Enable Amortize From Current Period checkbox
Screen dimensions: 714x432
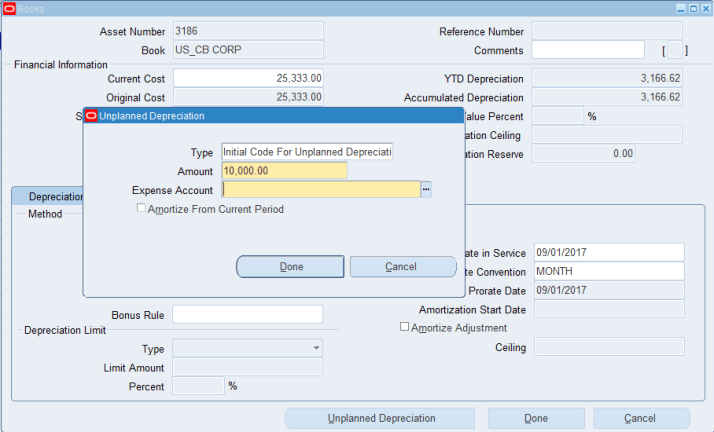pos(141,209)
